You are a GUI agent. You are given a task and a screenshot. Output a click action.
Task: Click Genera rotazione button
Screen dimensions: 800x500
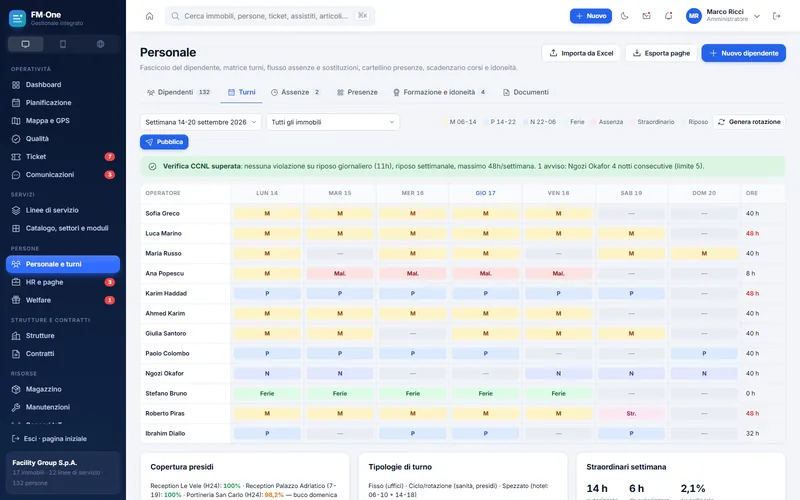tap(749, 122)
